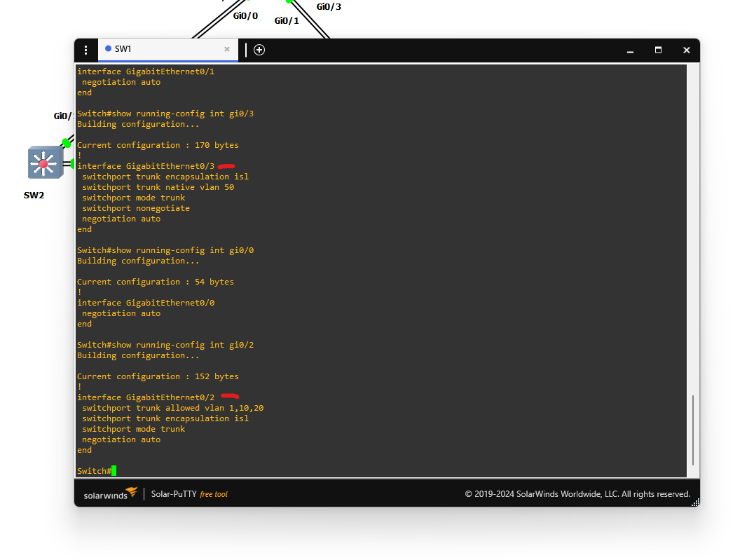Click the Gi0/0 link label in topology
754x560 pixels.
245,16
